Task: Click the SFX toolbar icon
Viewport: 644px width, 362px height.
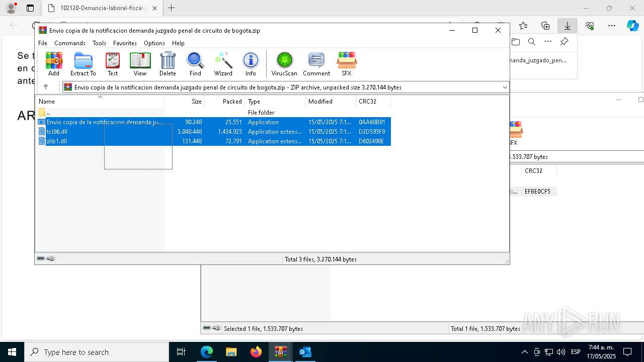Action: pyautogui.click(x=346, y=64)
